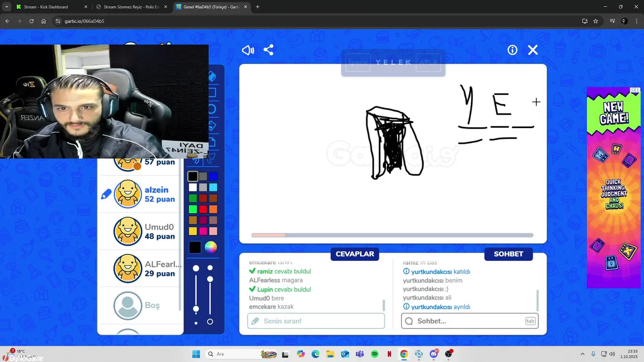Viewport: 644px width, 362px height.
Task: Select the rectangle shape tool
Action: click(212, 93)
